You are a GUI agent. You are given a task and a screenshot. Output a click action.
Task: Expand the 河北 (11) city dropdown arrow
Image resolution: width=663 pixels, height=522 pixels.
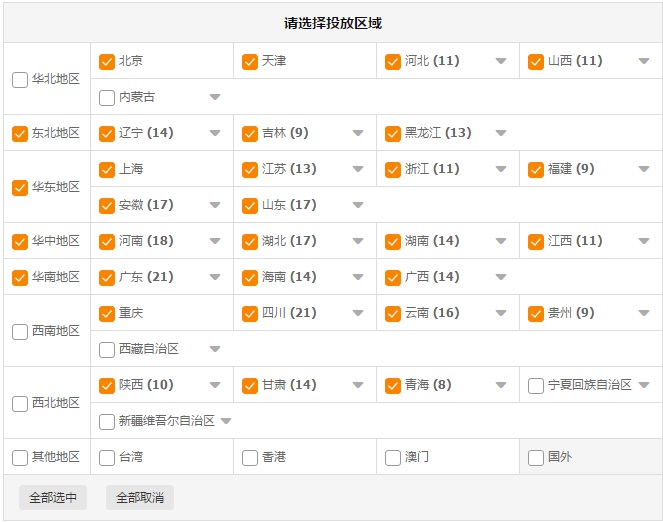point(501,61)
